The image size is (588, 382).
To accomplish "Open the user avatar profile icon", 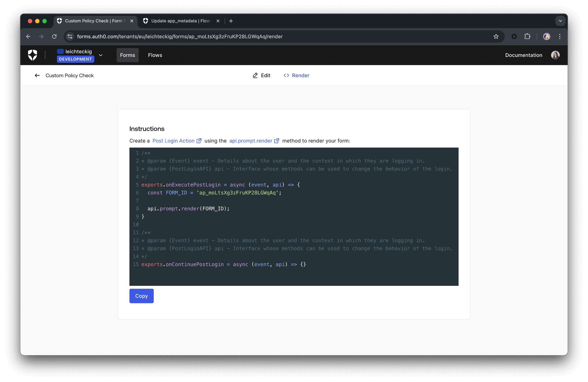I will click(x=555, y=55).
